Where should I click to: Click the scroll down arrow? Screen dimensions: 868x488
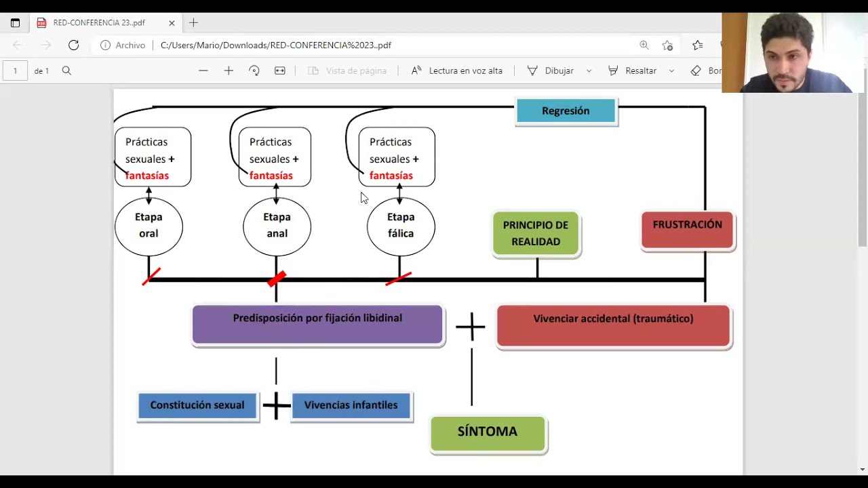[863, 469]
